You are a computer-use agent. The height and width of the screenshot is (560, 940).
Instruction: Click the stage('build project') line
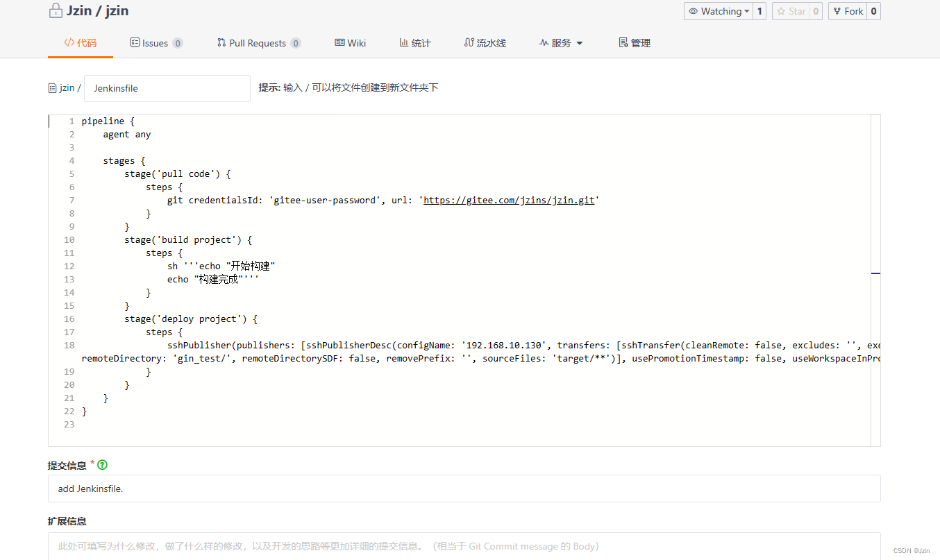(188, 240)
